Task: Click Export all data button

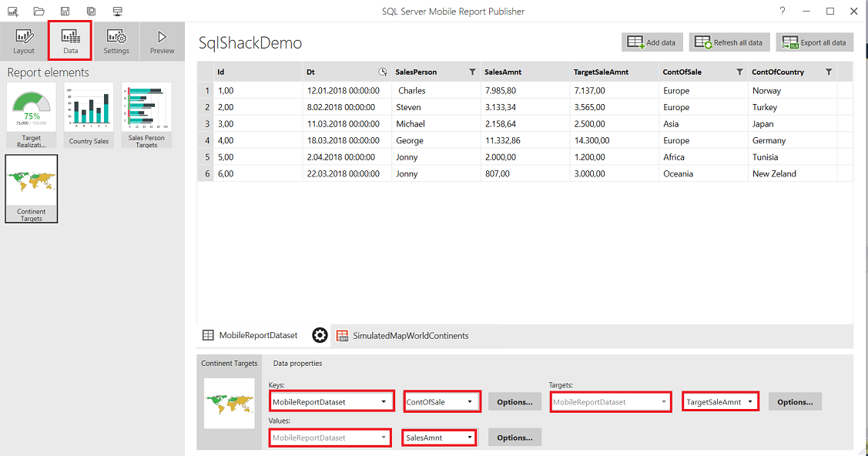Action: (x=814, y=42)
